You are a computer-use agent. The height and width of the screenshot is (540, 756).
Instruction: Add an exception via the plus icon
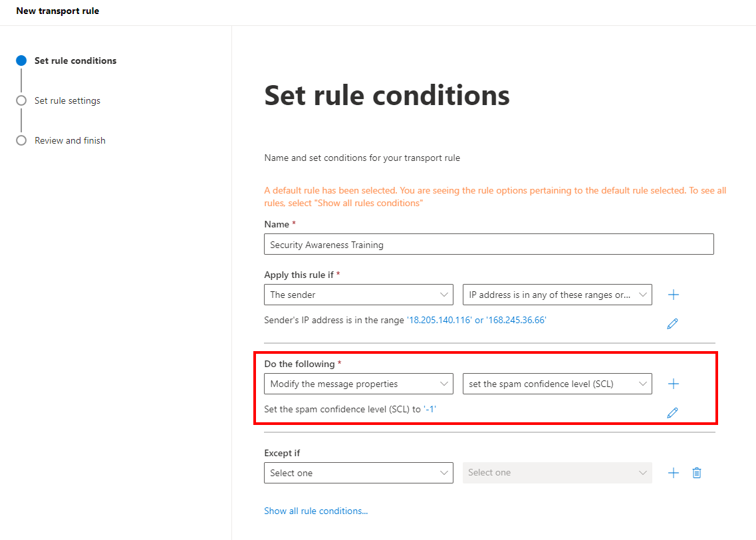pos(673,472)
